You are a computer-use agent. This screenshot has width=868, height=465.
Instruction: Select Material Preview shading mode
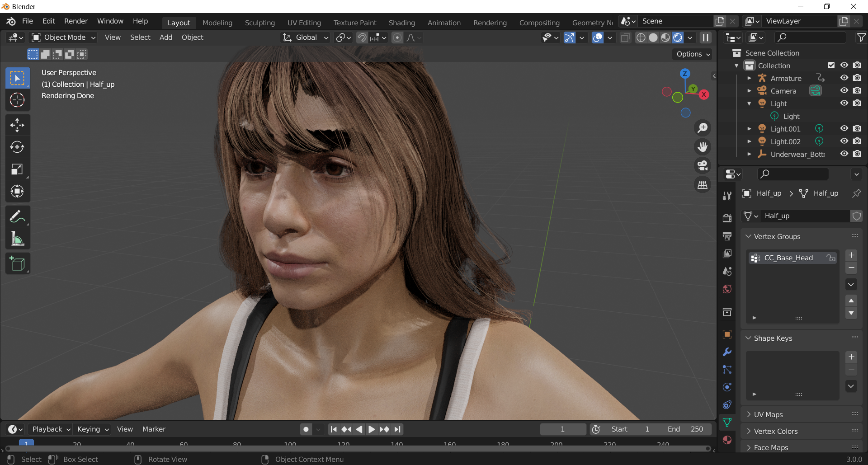pos(665,38)
